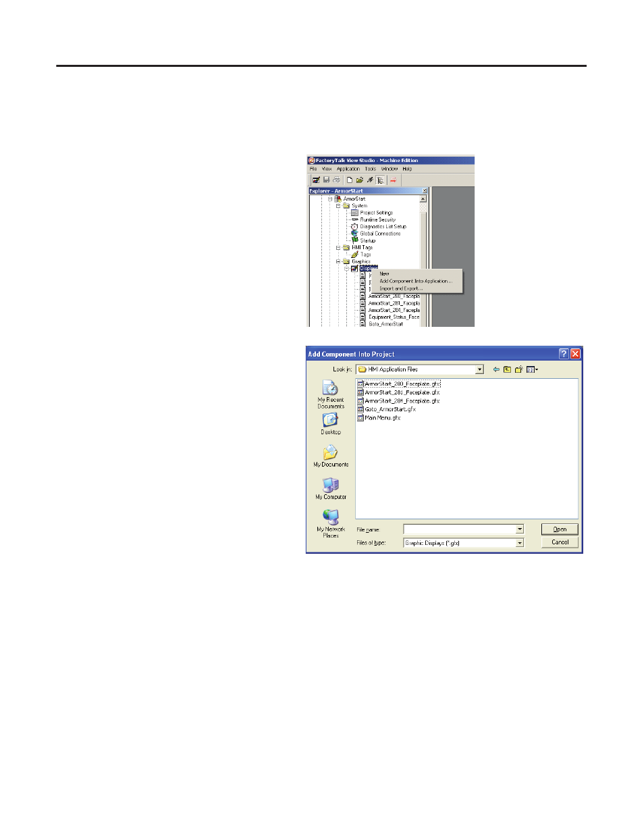Collapse the ArmorStart root node

pos(330,199)
